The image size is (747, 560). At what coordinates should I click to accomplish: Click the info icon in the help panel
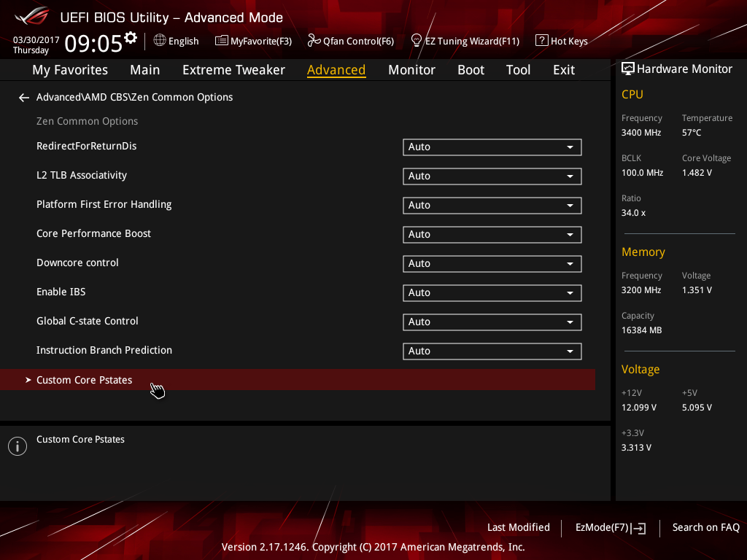point(17,446)
